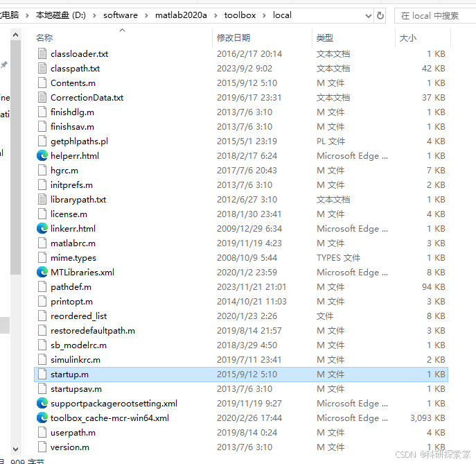This screenshot has height=464, width=476.
Task: Click the refresh button beside address bar
Action: 380,15
